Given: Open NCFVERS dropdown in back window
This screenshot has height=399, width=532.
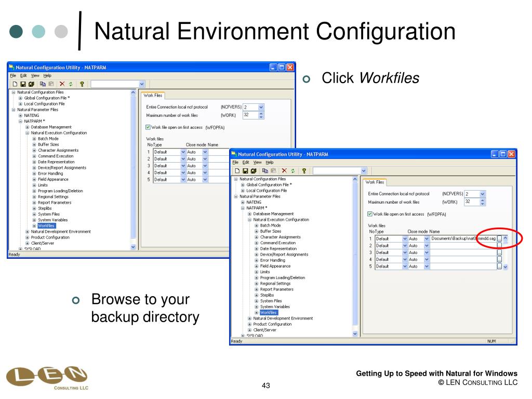Looking at the screenshot, I should point(261,107).
